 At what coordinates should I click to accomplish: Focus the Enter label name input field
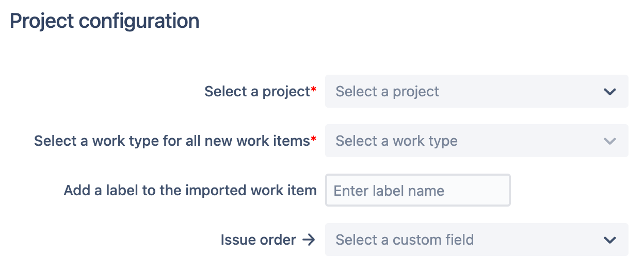[417, 191]
